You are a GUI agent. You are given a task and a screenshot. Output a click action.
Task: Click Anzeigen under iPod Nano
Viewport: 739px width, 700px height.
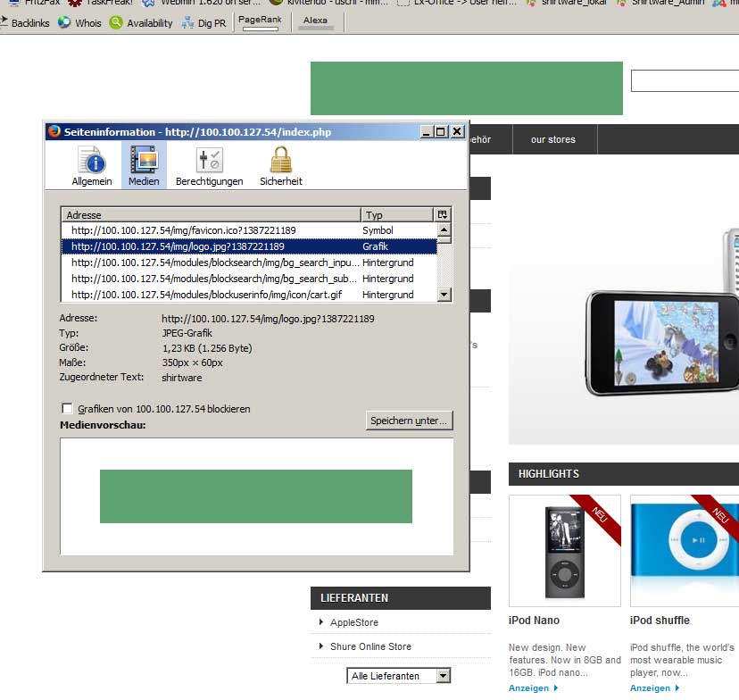point(533,688)
